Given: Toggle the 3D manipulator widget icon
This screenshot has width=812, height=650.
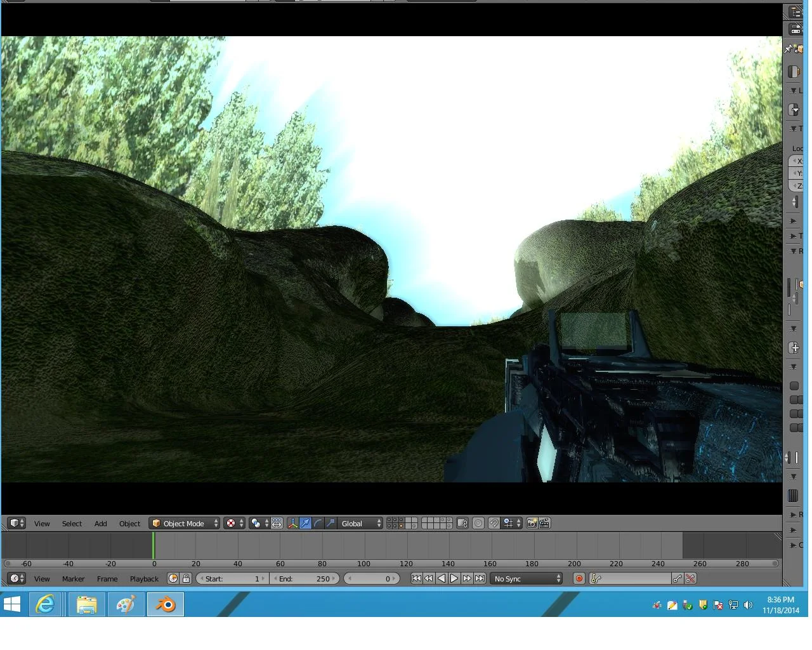Looking at the screenshot, I should click(x=292, y=523).
